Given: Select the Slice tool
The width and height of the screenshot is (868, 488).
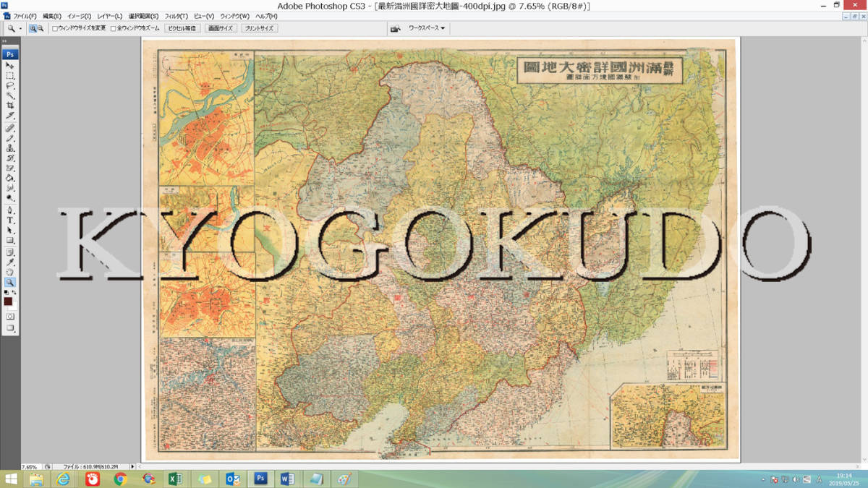Looking at the screenshot, I should (x=10, y=115).
